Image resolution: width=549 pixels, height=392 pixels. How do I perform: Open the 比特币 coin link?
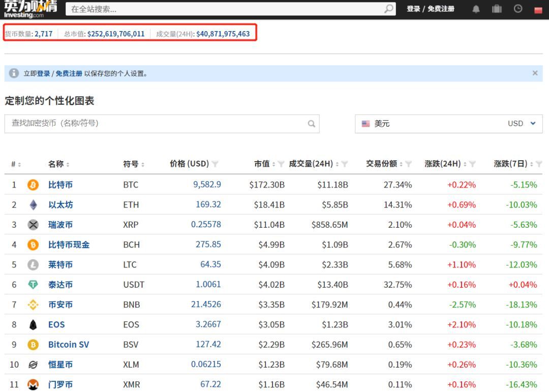[60, 185]
